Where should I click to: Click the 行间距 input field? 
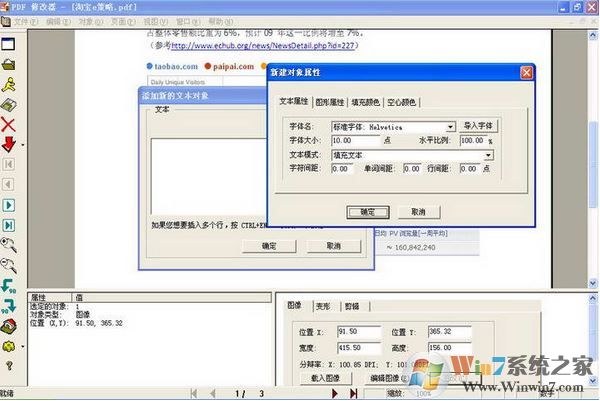click(469, 169)
